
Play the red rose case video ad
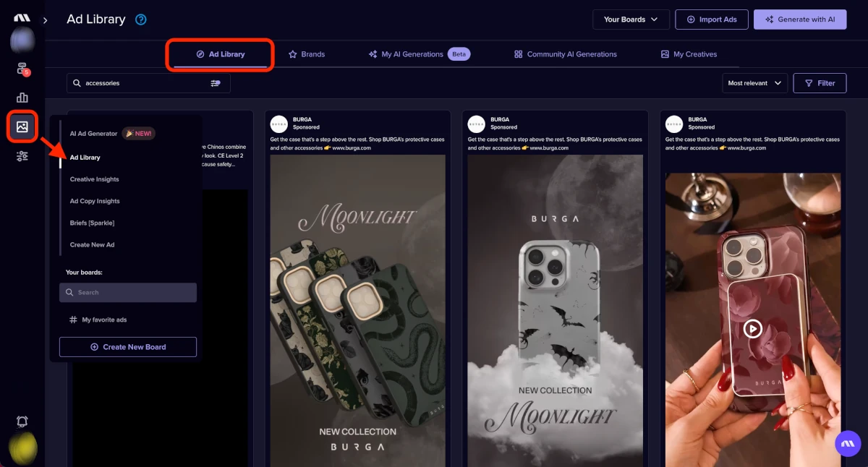click(752, 329)
